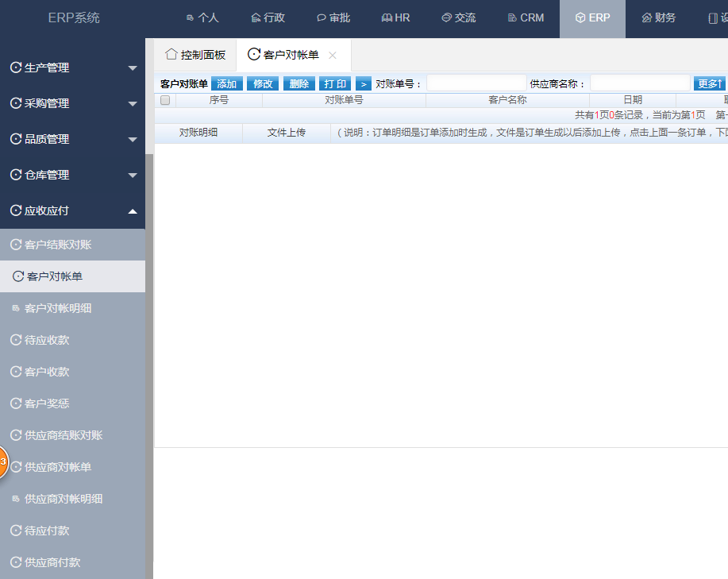728x579 pixels.
Task: Open 供应商对帐单 in the sidebar
Action: (58, 467)
